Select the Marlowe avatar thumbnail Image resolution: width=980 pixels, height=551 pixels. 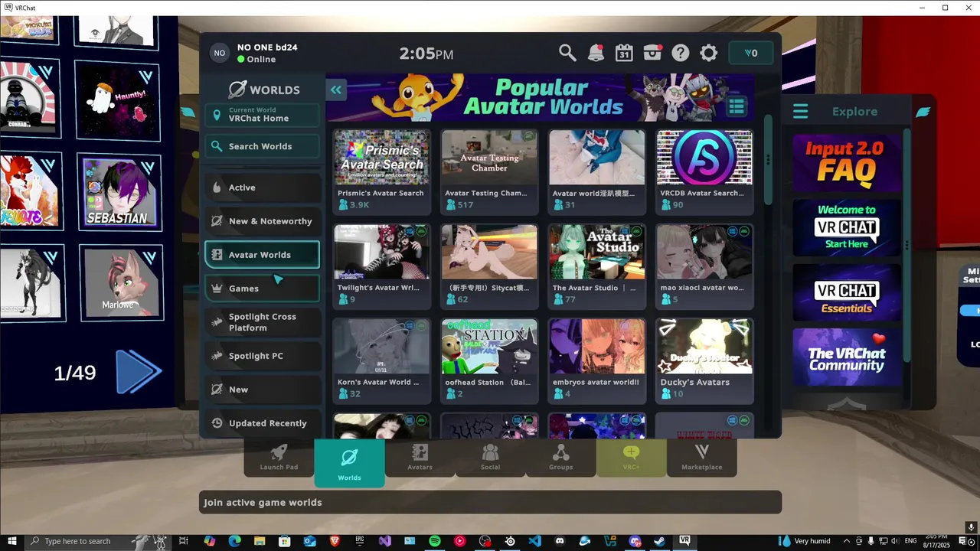coord(121,282)
